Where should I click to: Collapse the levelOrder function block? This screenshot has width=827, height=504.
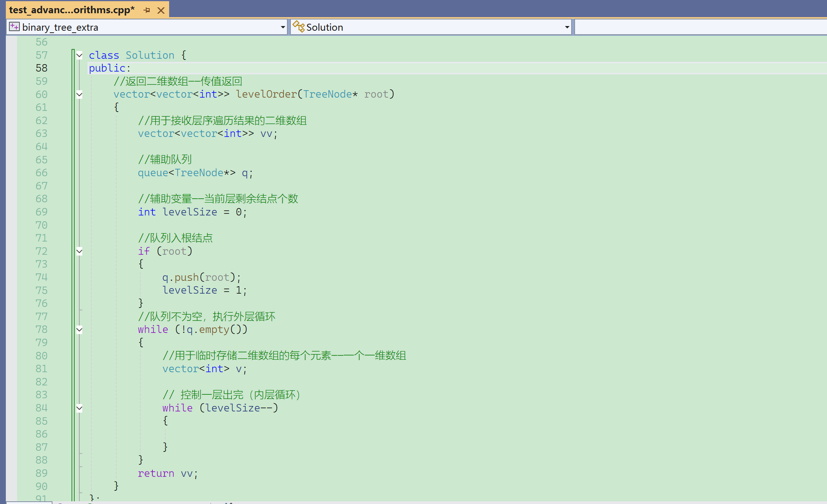pyautogui.click(x=79, y=94)
